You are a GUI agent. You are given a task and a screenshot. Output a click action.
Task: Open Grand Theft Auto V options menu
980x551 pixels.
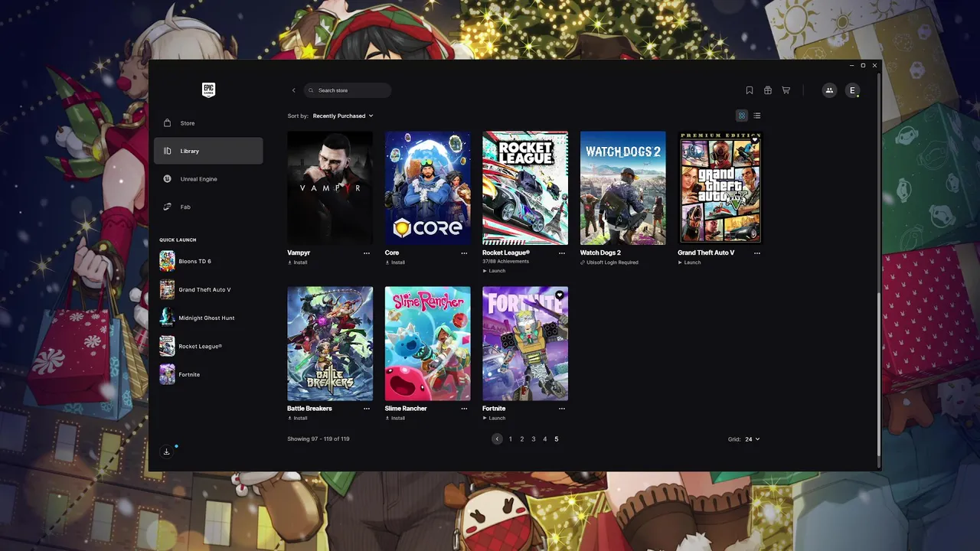point(757,253)
